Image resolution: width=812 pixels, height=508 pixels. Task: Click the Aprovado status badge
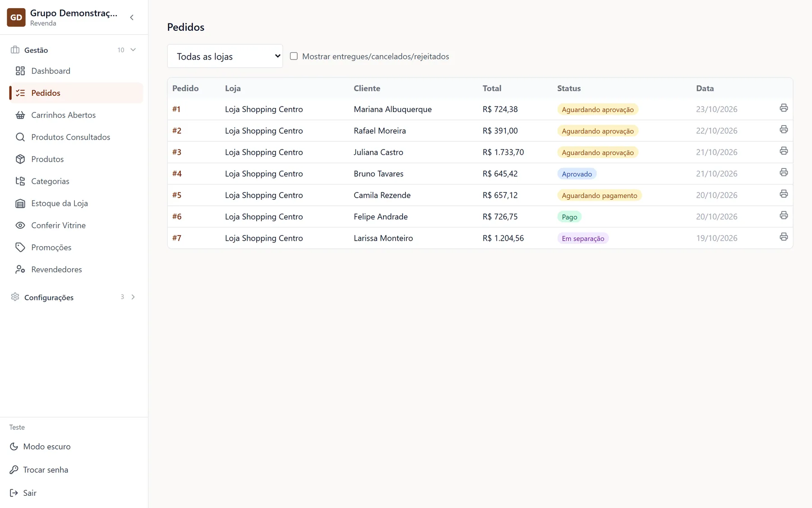tap(577, 174)
